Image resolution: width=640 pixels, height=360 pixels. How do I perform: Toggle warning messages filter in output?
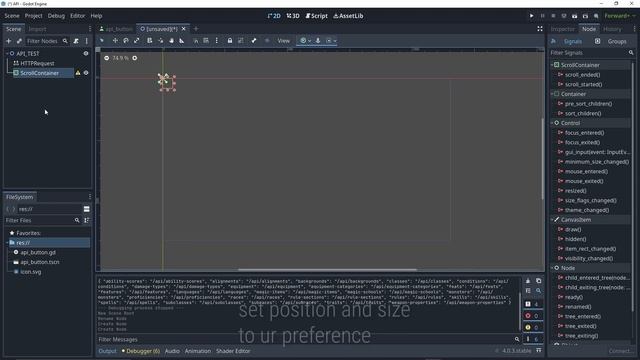(532, 327)
